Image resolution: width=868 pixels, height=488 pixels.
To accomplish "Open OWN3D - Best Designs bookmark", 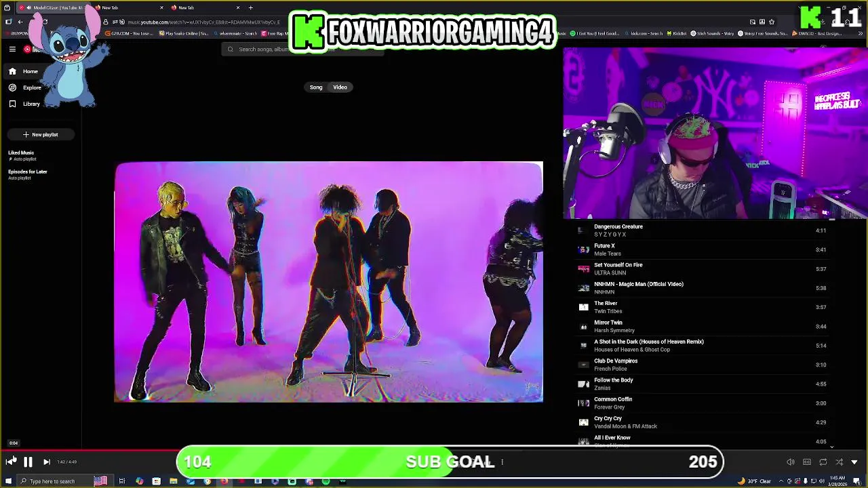I will [x=816, y=33].
